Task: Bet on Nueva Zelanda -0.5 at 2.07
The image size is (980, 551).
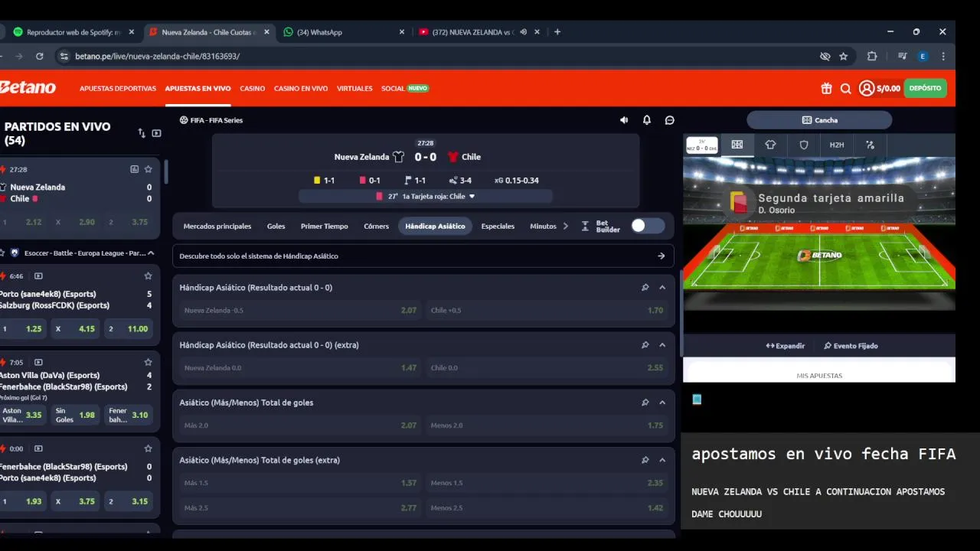Action: 300,311
